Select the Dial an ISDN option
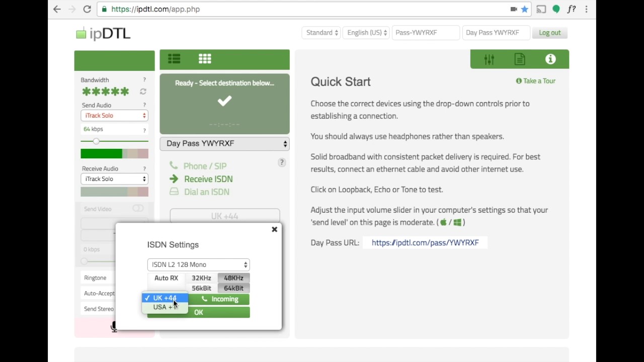The image size is (644, 362). [x=206, y=192]
